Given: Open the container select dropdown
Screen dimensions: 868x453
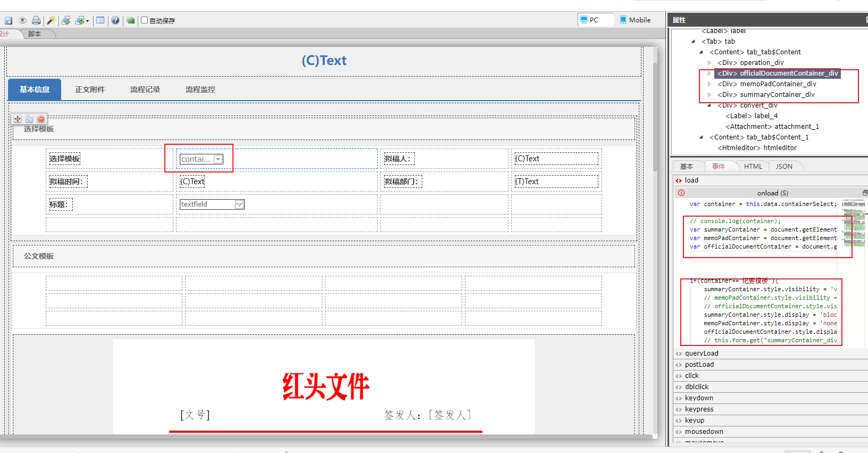Looking at the screenshot, I should (x=218, y=159).
